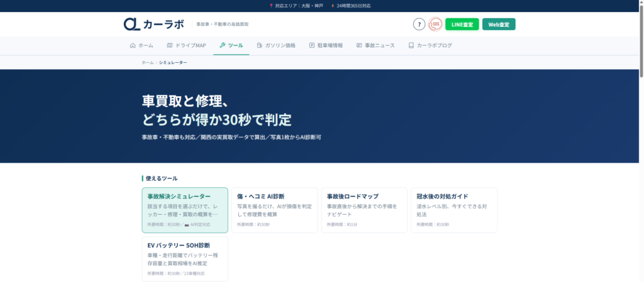This screenshot has height=282, width=644.
Task: Open the 冠水後の対処ガイド card
Action: [454, 210]
